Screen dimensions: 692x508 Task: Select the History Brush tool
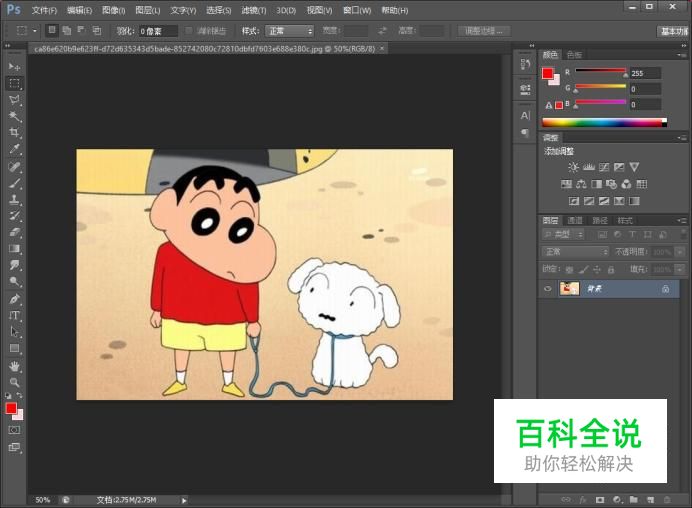pos(14,215)
